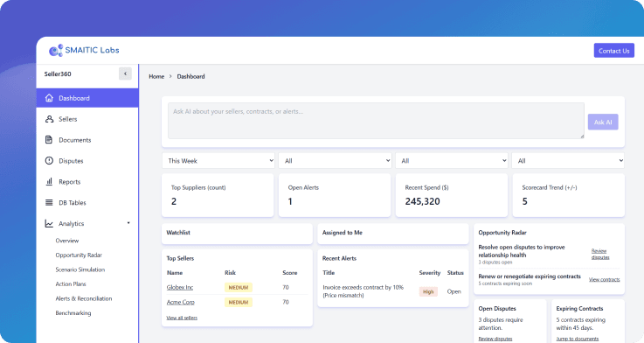Click the Top Suppliers count card
Viewport: 644px width, 343px height.
pyautogui.click(x=218, y=195)
